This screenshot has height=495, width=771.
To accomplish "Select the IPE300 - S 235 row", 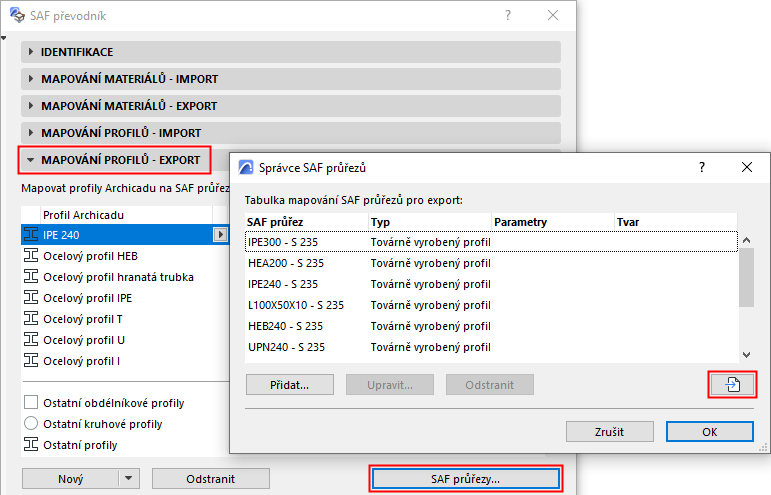I will (491, 242).
